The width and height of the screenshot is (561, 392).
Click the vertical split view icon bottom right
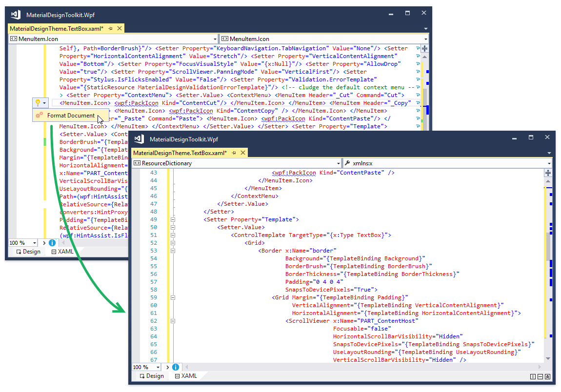pos(532,376)
